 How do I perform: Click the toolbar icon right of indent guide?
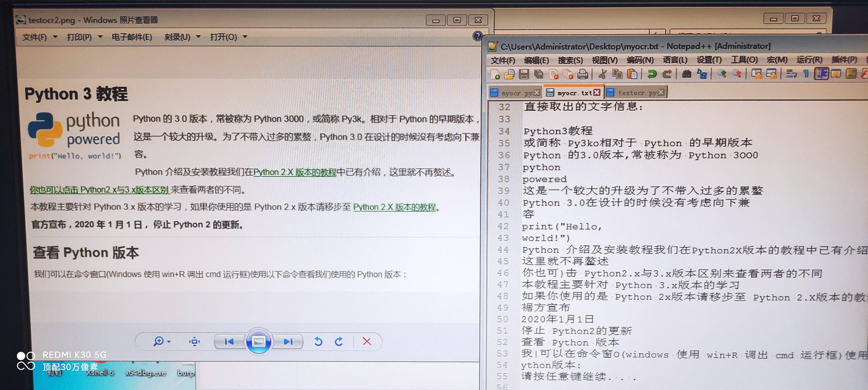(x=836, y=73)
